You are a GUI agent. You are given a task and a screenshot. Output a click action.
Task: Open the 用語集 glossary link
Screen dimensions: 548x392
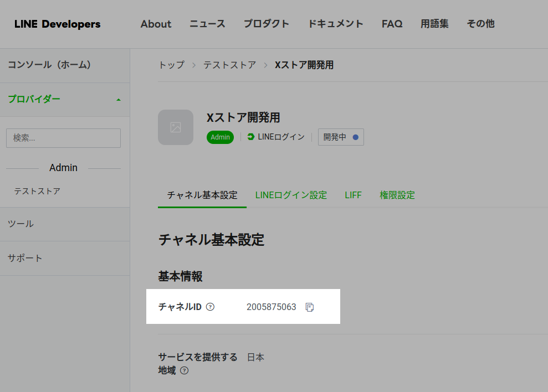[x=434, y=24]
